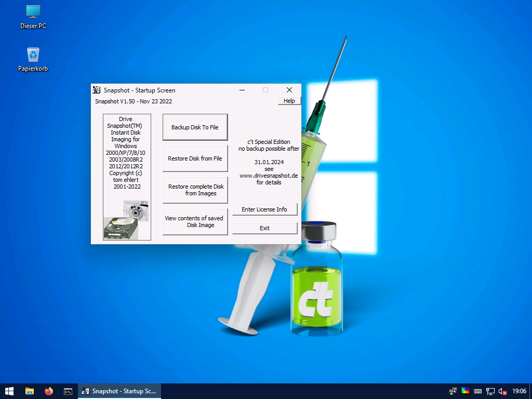Click the taskbar clock showing 19:06
Viewport: 532px width, 399px height.
[x=519, y=391]
